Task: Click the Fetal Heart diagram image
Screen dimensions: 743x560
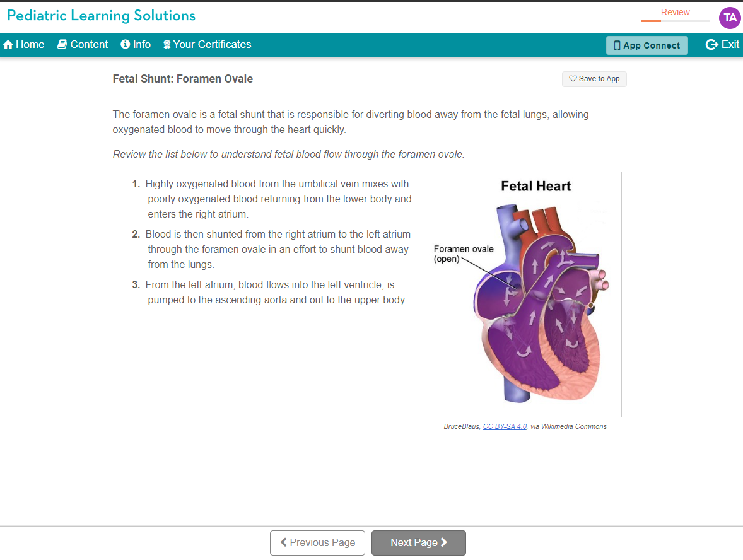Action: tap(525, 294)
